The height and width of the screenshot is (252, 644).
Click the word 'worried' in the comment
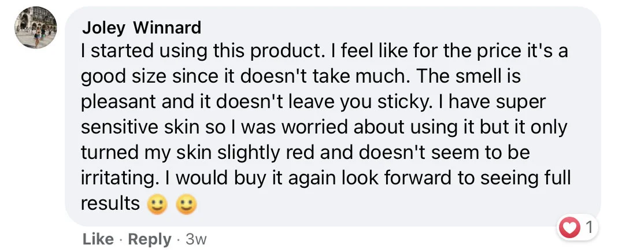300,127
